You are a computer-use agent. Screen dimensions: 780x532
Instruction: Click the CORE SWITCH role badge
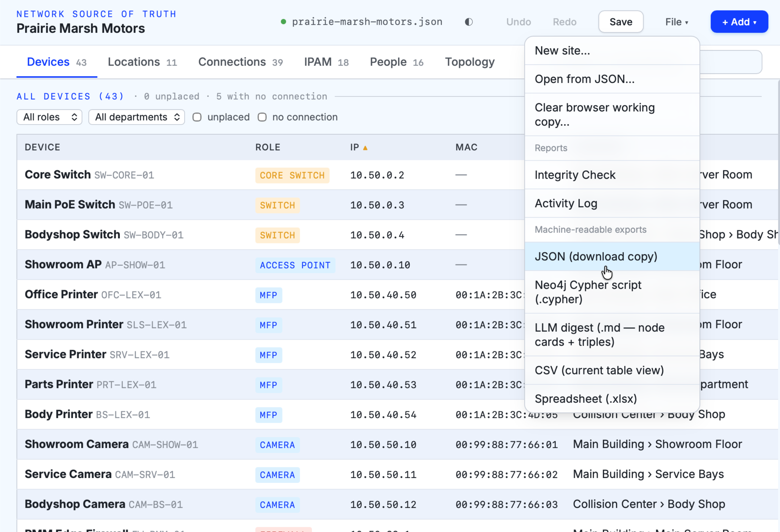pyautogui.click(x=292, y=175)
